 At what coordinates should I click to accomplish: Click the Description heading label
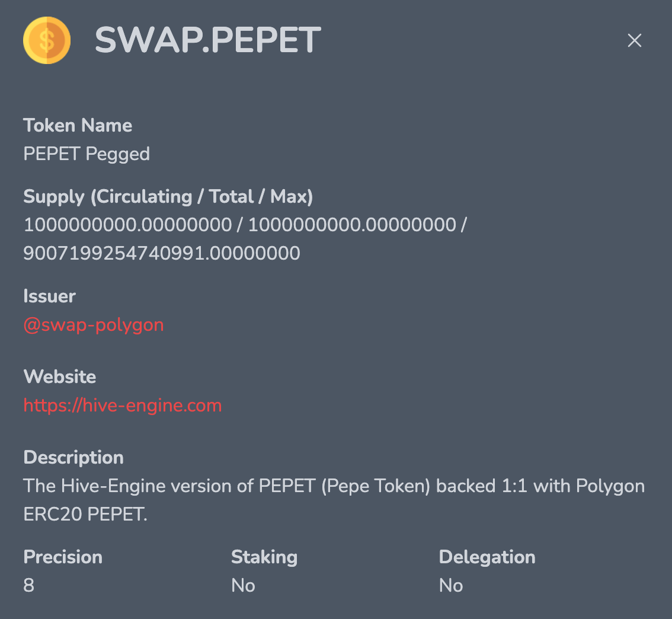pos(73,457)
